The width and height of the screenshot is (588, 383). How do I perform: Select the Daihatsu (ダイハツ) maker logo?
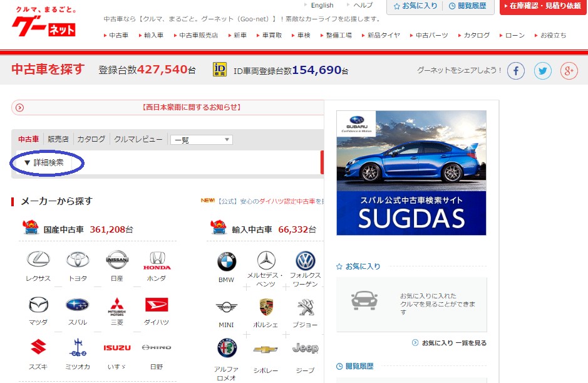[x=157, y=305]
